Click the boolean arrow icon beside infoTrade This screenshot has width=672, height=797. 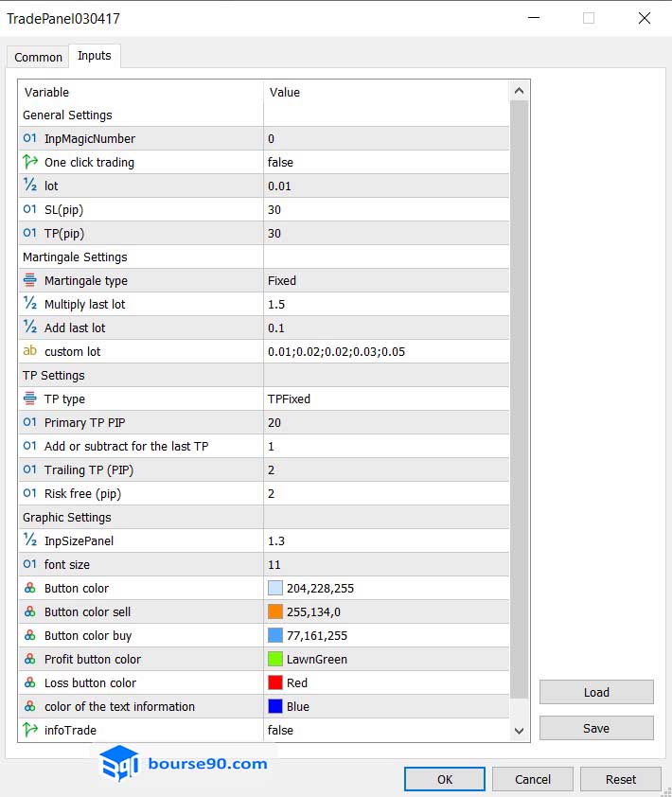pyautogui.click(x=29, y=731)
